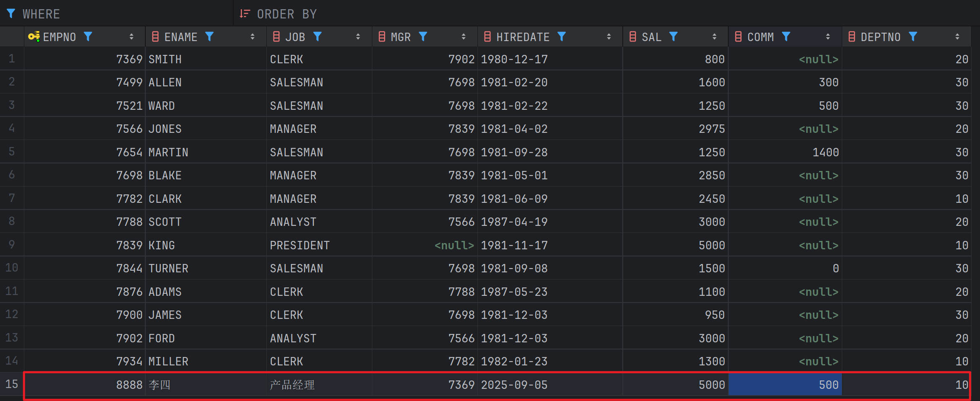This screenshot has height=401, width=980.
Task: Open the JOB column filter icon
Action: pyautogui.click(x=317, y=37)
